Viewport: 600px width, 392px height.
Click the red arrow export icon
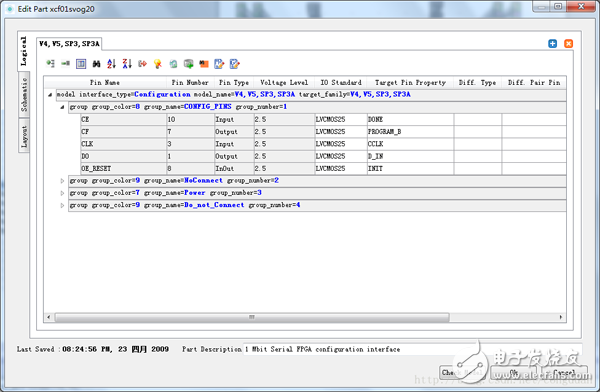coord(143,64)
